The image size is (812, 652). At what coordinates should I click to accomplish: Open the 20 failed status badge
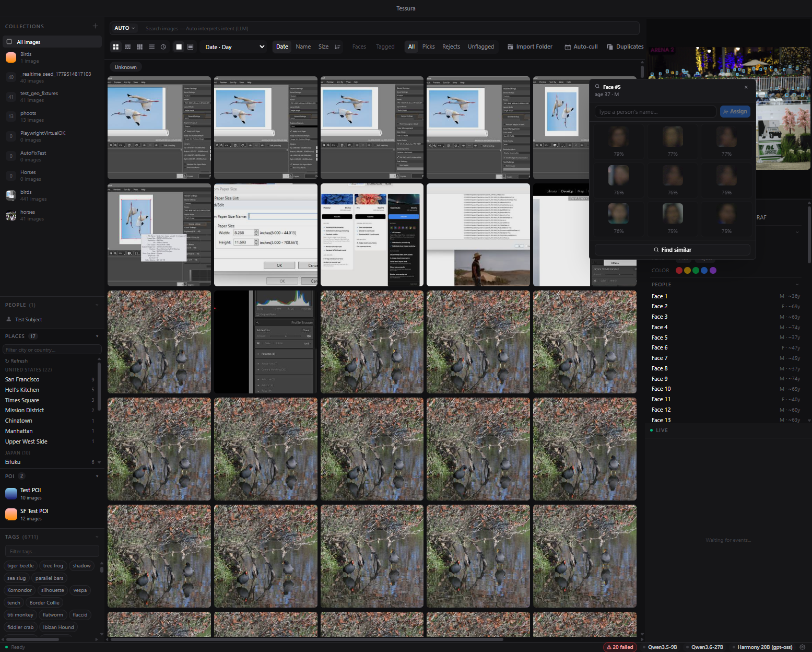pos(620,647)
